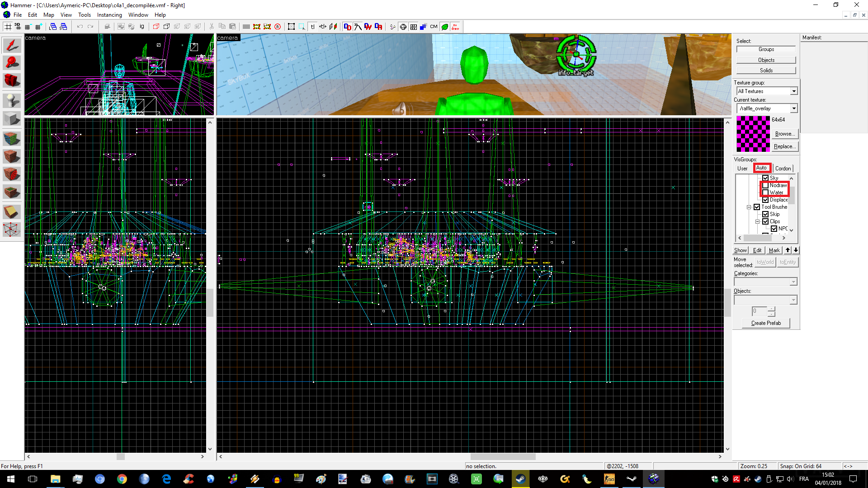Enable the Water visgroup checkbox
This screenshot has height=488, width=868.
pyautogui.click(x=765, y=192)
